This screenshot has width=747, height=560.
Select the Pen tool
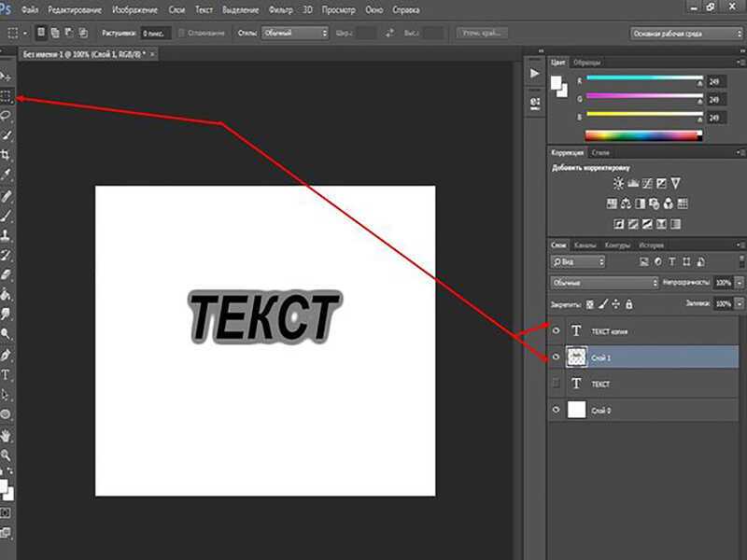click(x=6, y=355)
